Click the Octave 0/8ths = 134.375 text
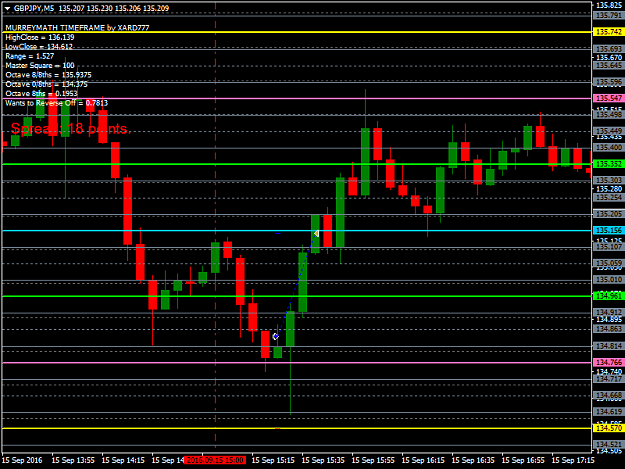 46,84
